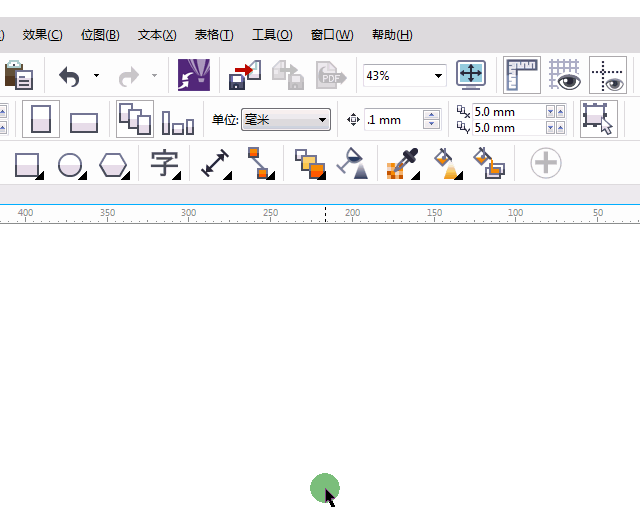Select the Color Eyedropper tool
The width and height of the screenshot is (640, 514).
click(x=403, y=163)
